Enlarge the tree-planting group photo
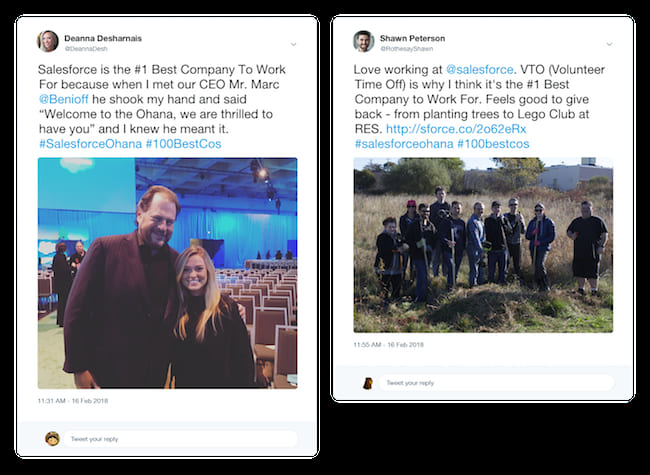Screen dimensions: 650x475 click(x=483, y=245)
